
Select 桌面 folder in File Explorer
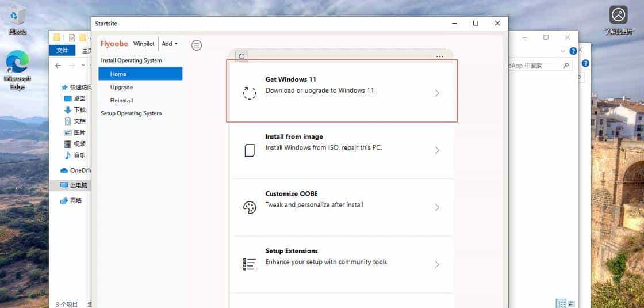(75, 98)
